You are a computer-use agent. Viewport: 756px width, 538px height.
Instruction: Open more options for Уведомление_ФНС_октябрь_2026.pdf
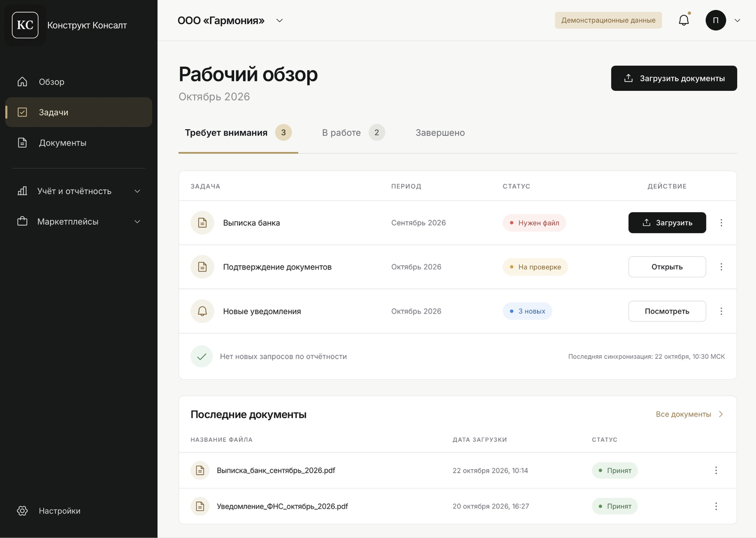(716, 506)
